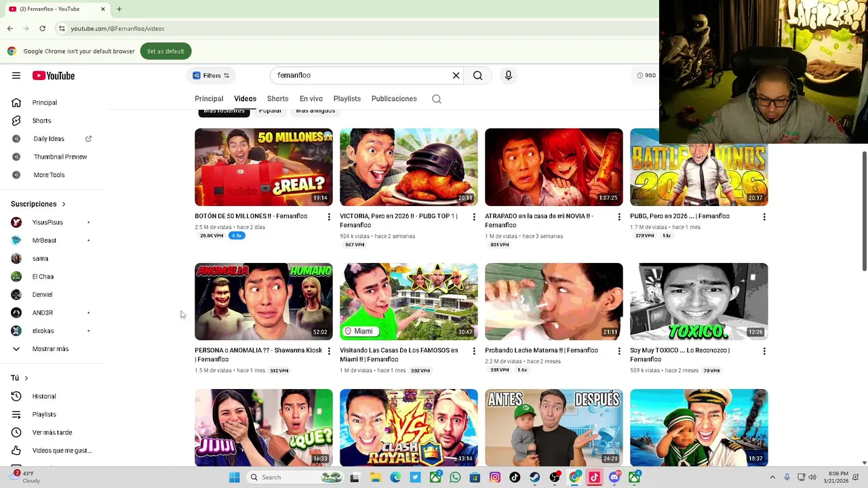Close the Fernanfloo YouTube browser tab

coord(103,9)
